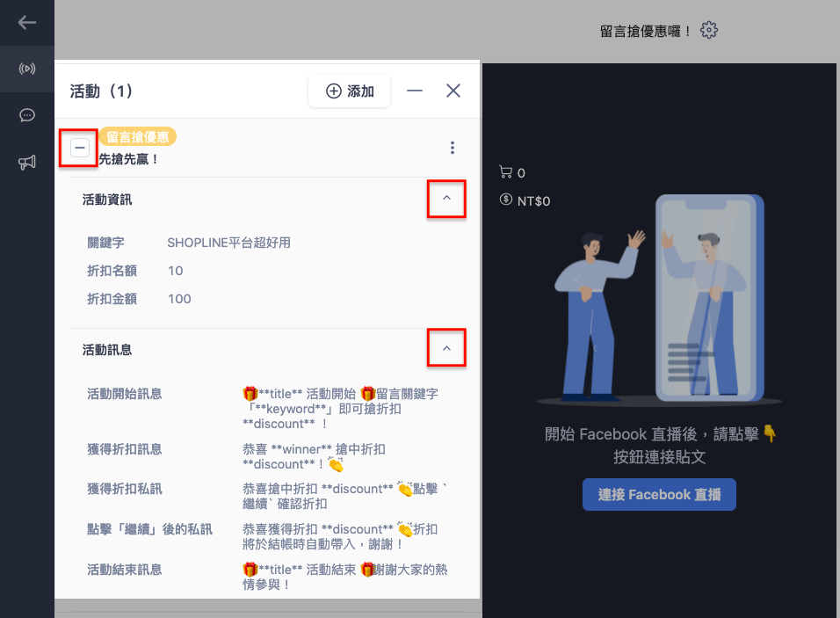Click message text starting 恭喜搶中折扣
840x618 pixels.
(x=345, y=497)
